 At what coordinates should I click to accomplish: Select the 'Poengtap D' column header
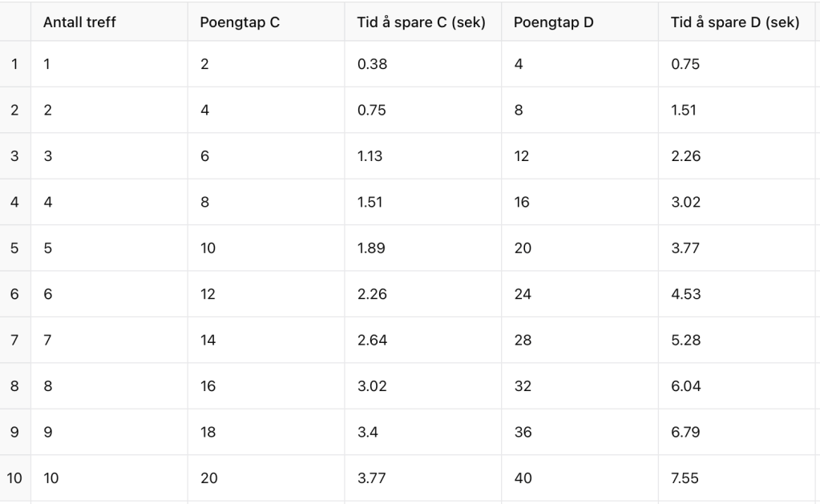[553, 22]
